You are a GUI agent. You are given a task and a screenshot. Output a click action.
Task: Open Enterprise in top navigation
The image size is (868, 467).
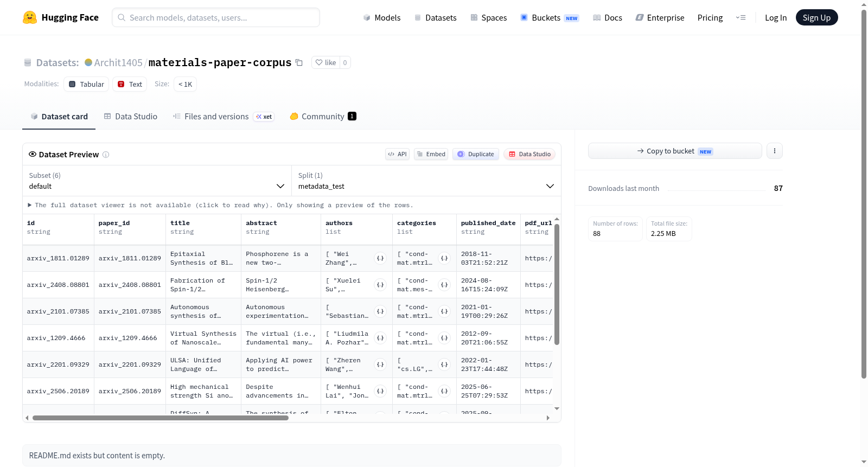pos(660,17)
